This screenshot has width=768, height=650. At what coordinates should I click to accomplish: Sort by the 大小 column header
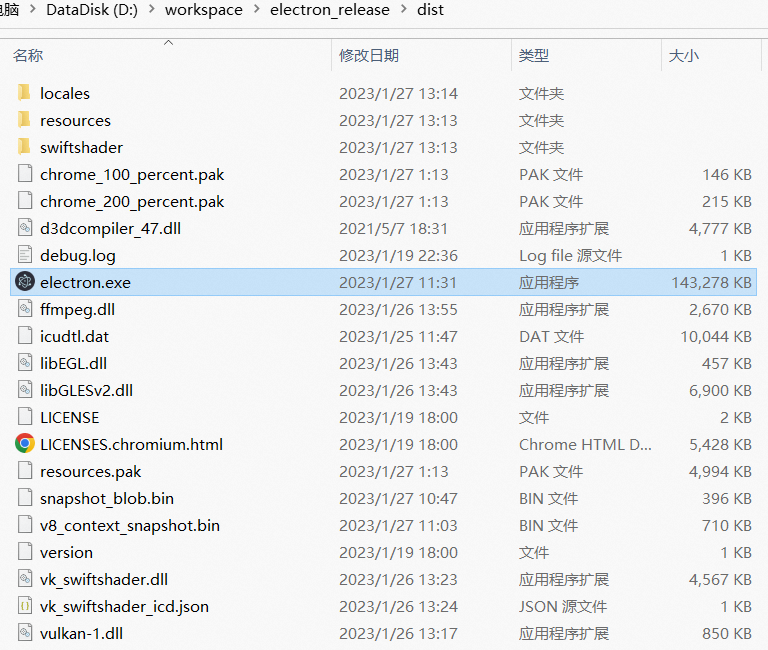click(683, 55)
